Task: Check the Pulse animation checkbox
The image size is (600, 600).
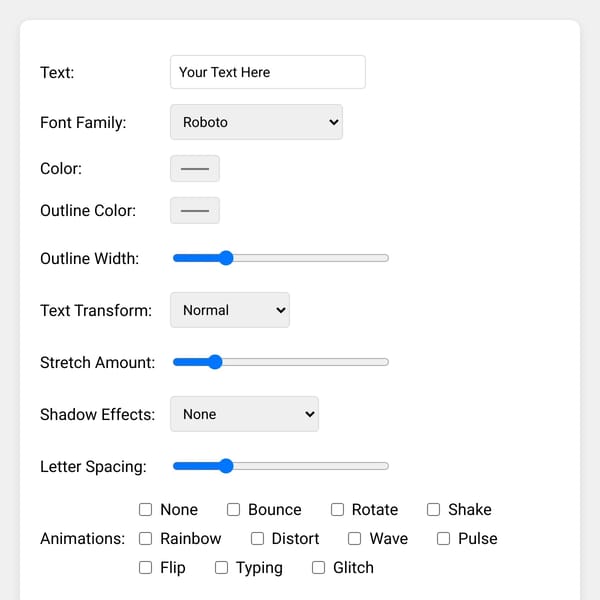Action: (443, 538)
